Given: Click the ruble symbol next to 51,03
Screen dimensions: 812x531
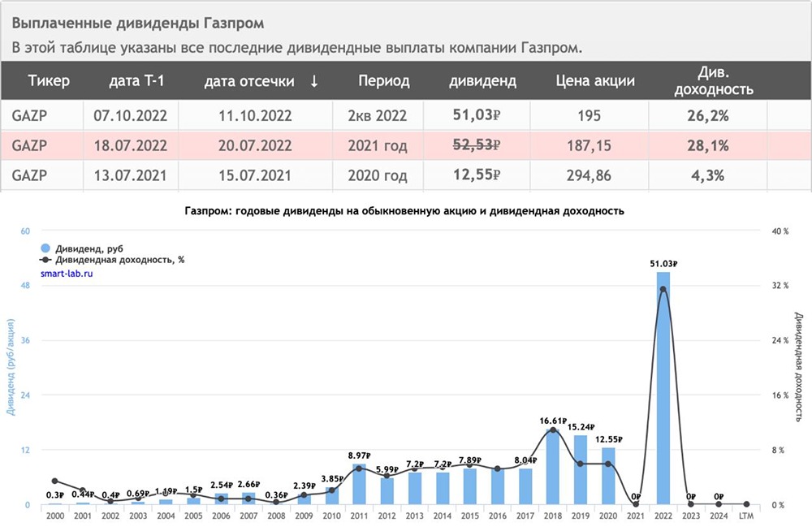Looking at the screenshot, I should point(495,114).
